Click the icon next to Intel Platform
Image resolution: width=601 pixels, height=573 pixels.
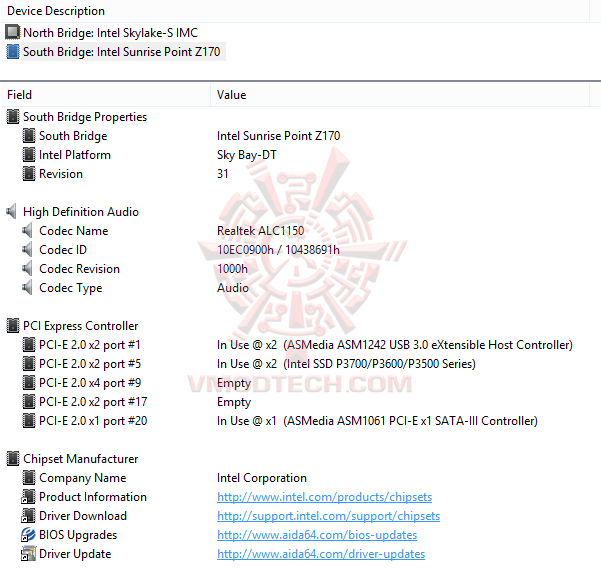[x=29, y=155]
